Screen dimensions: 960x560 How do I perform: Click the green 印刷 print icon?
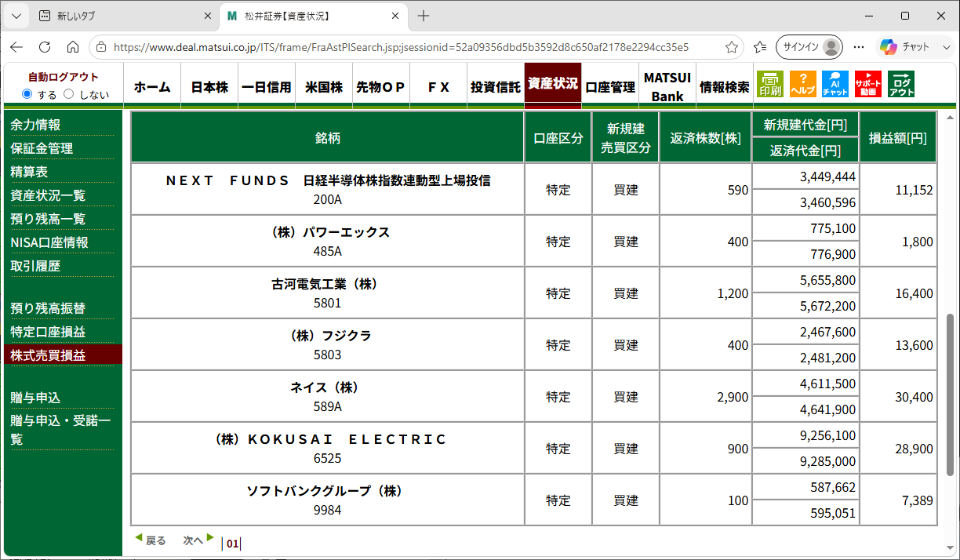(x=769, y=84)
